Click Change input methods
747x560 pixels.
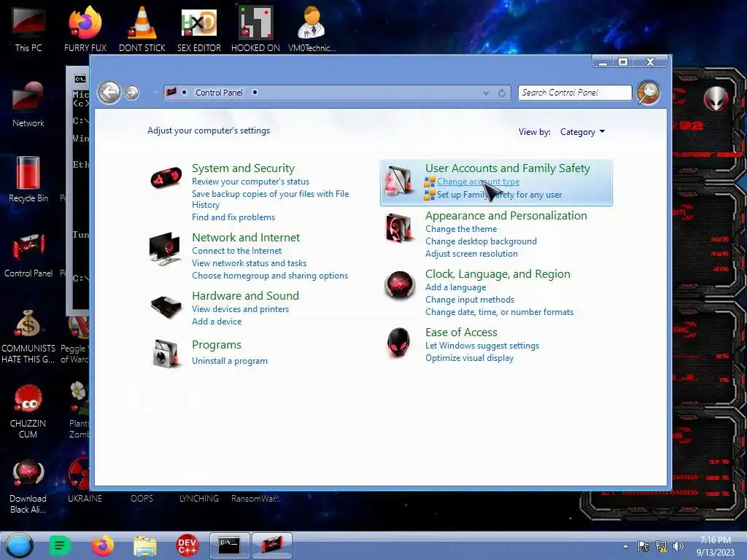470,300
